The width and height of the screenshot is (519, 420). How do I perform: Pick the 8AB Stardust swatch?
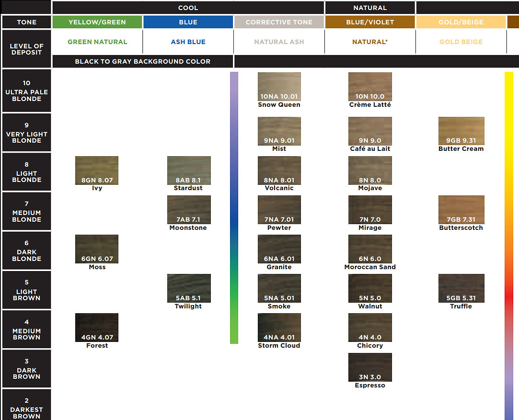point(189,170)
